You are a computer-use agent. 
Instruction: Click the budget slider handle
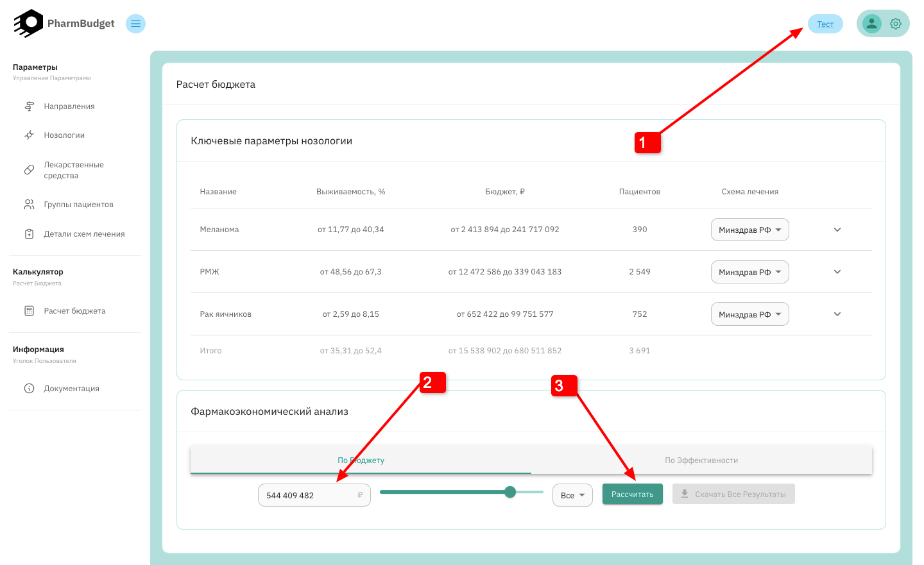point(510,492)
